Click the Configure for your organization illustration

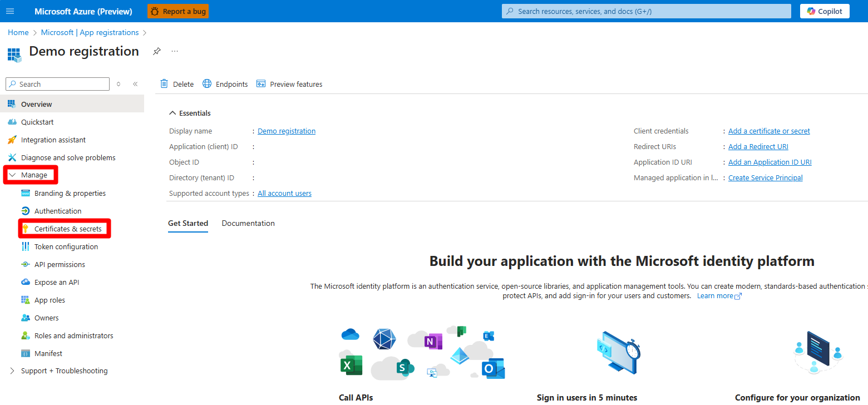tap(818, 352)
